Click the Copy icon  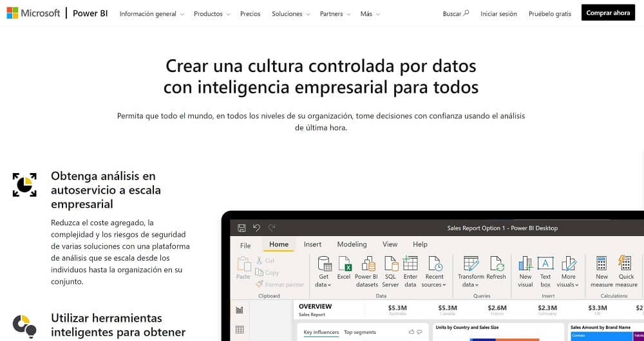pos(259,272)
